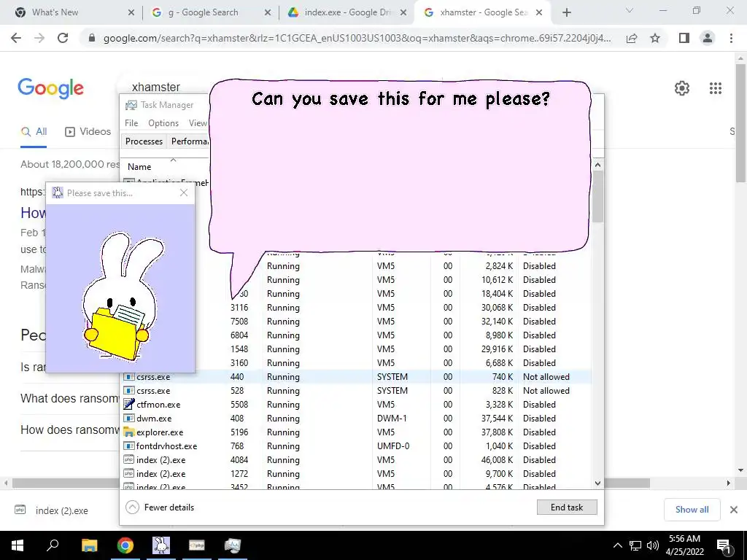Screen dimensions: 747x560
Task: Switch to Task Manager Performance tab
Action: tap(189, 141)
